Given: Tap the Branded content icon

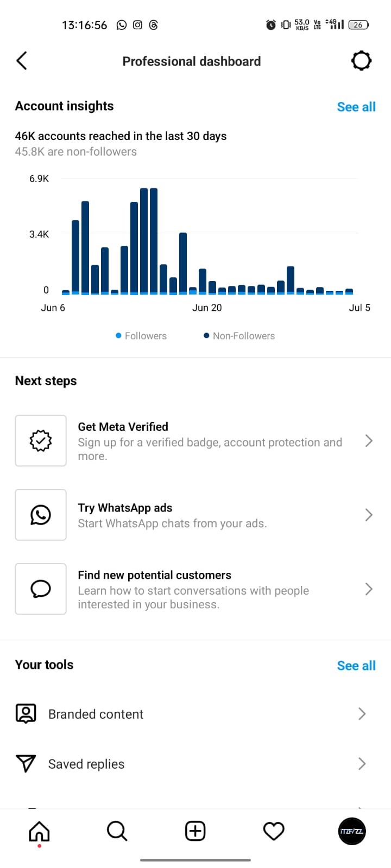Looking at the screenshot, I should [26, 714].
